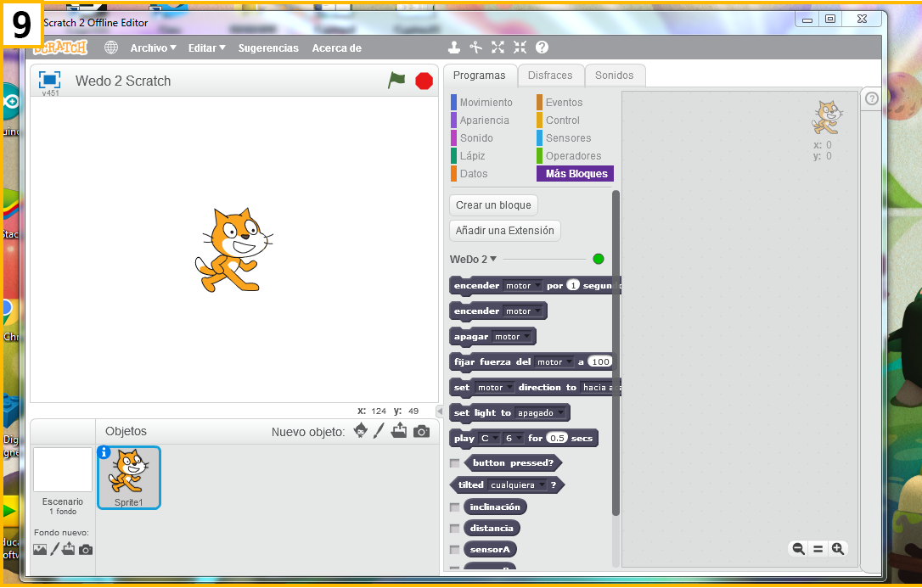Click the Scratch logo

(x=60, y=48)
